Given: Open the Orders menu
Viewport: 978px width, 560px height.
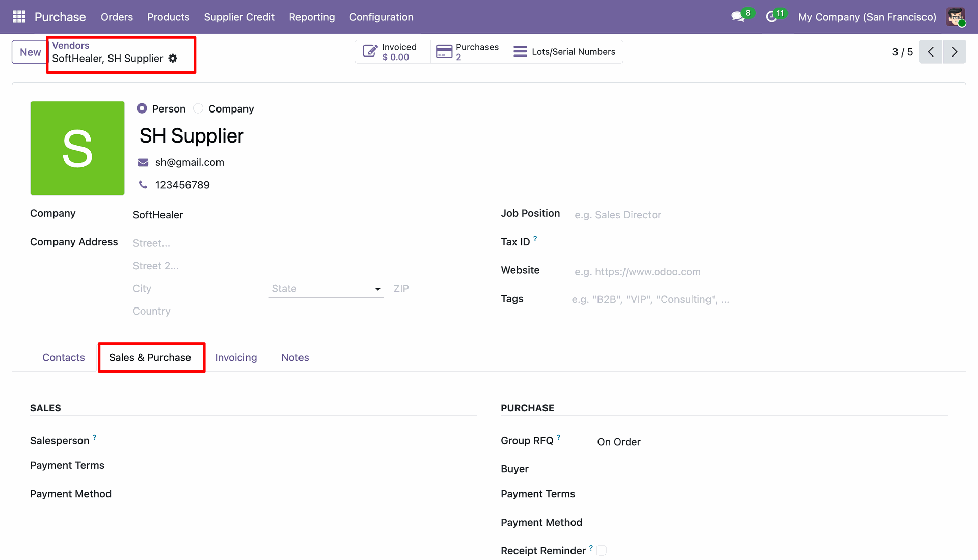Looking at the screenshot, I should click(117, 17).
